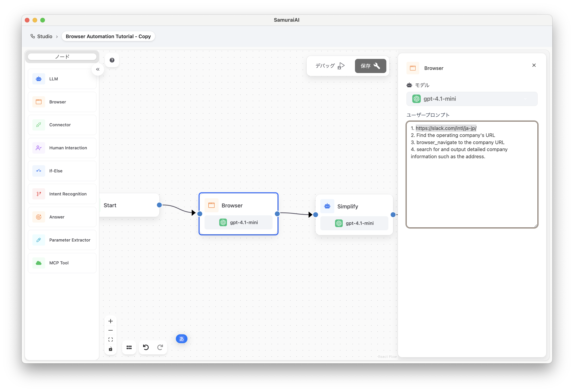
Task: Click the デバッグ debug button
Action: coord(330,66)
